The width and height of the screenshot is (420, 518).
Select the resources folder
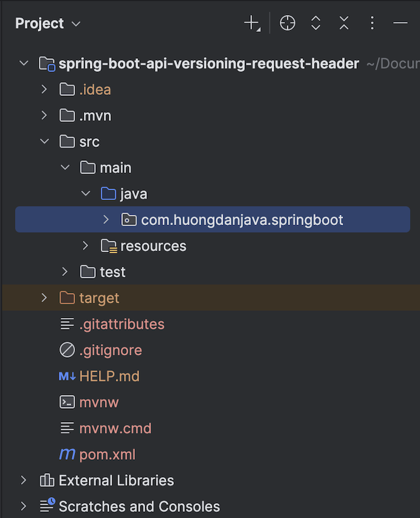click(153, 246)
